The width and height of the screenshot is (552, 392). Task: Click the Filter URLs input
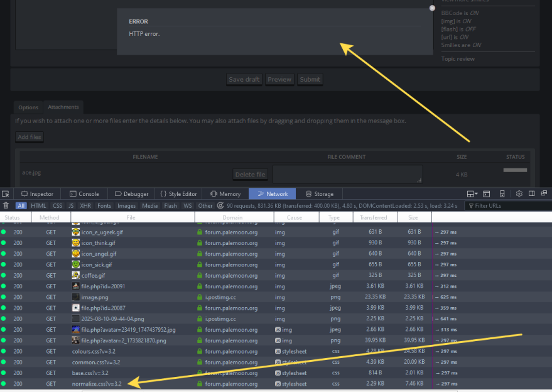pyautogui.click(x=509, y=205)
